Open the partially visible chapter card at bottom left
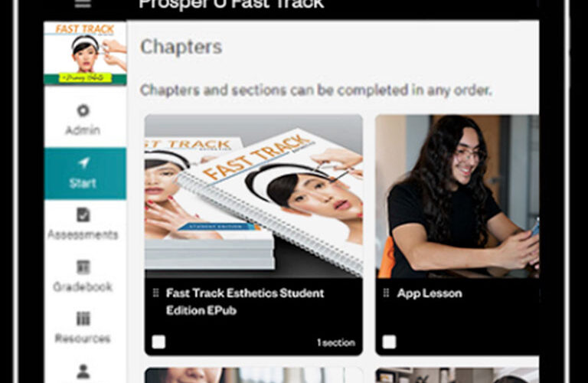The image size is (588, 383). tap(253, 375)
